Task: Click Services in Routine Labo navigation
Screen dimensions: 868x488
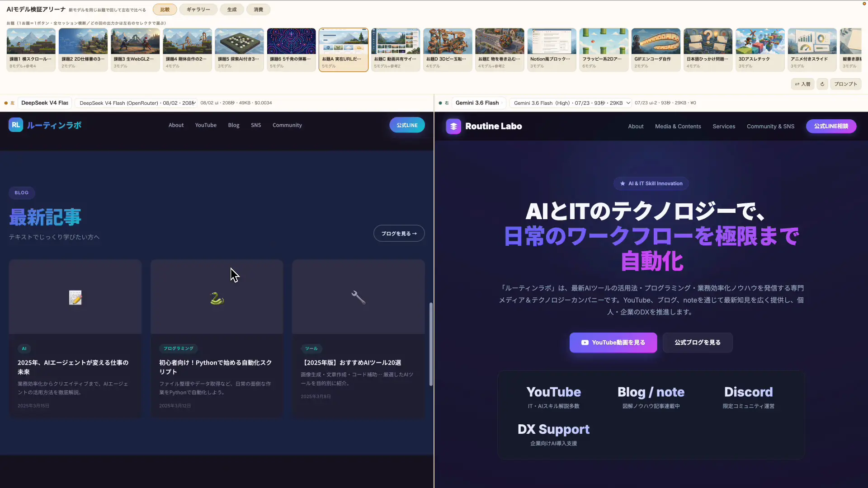Action: pyautogui.click(x=724, y=127)
